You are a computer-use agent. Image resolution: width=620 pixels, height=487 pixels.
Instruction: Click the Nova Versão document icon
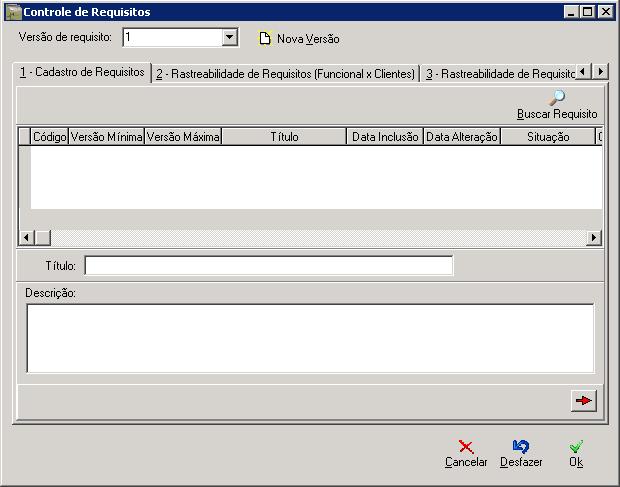pos(265,38)
